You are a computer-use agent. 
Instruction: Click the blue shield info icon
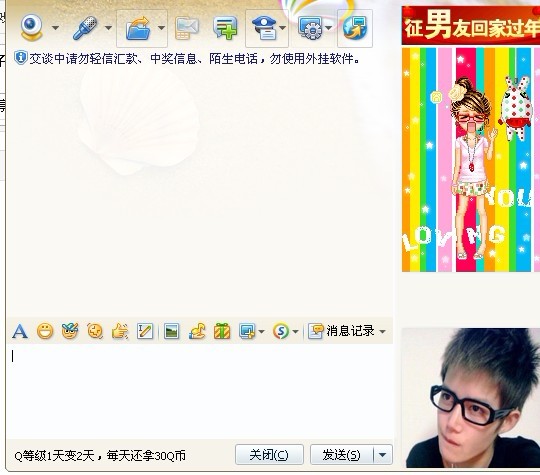21,58
